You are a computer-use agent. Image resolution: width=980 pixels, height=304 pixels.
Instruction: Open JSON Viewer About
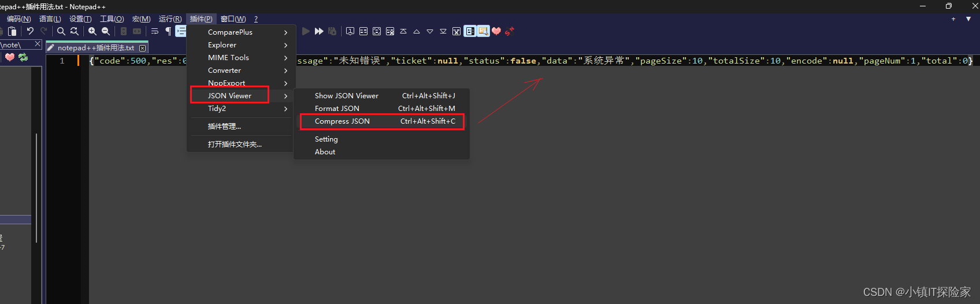click(382, 152)
